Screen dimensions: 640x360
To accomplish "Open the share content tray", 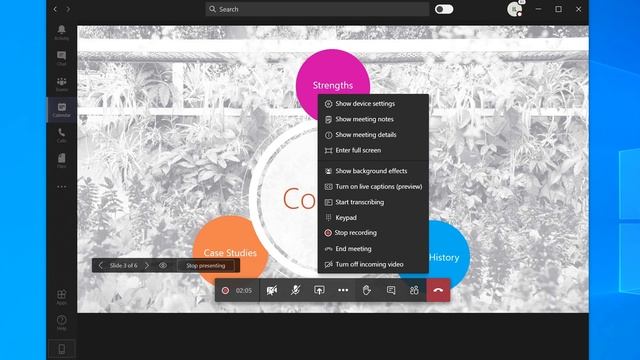I will [x=319, y=290].
